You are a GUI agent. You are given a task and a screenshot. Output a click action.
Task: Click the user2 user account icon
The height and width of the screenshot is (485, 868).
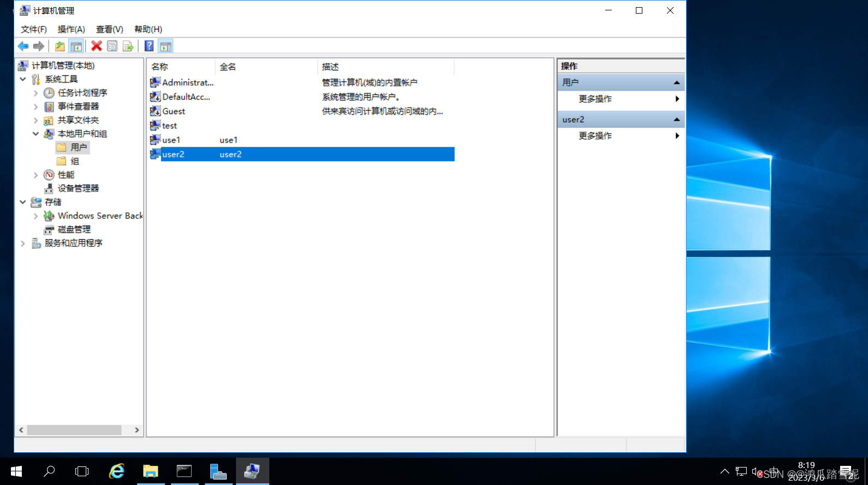pyautogui.click(x=155, y=154)
